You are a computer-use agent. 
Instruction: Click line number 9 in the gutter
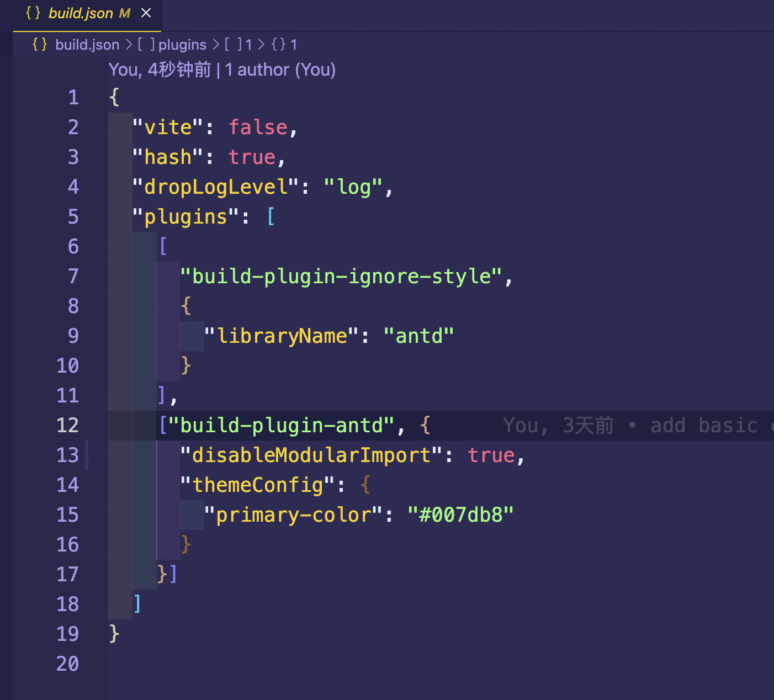pos(73,336)
